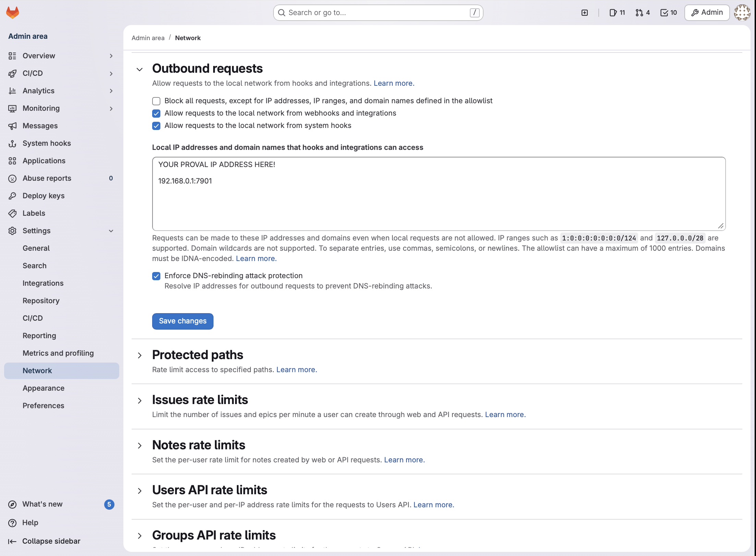Click the GitLab fox logo
756x556 pixels.
[x=13, y=13]
